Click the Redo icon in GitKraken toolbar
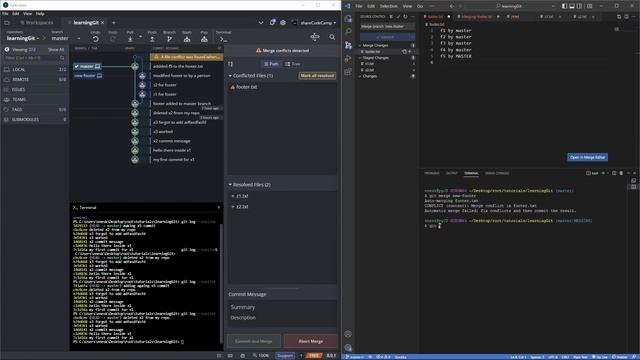 pos(113,39)
